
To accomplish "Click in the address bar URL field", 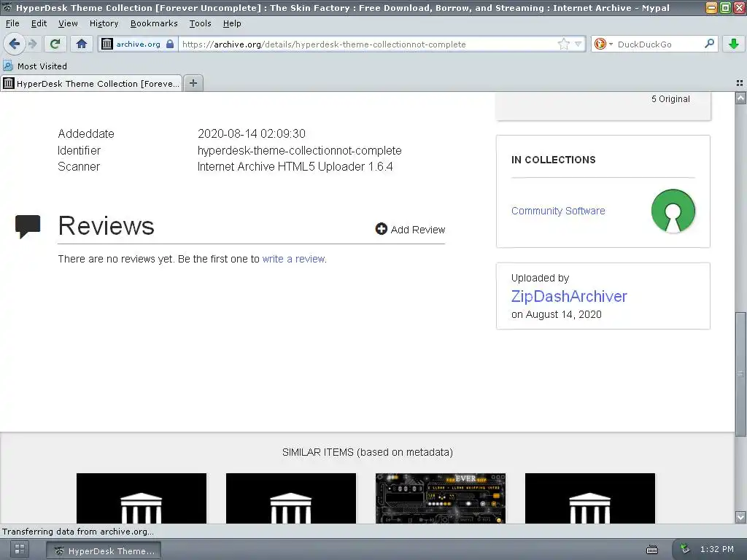I will 367,44.
